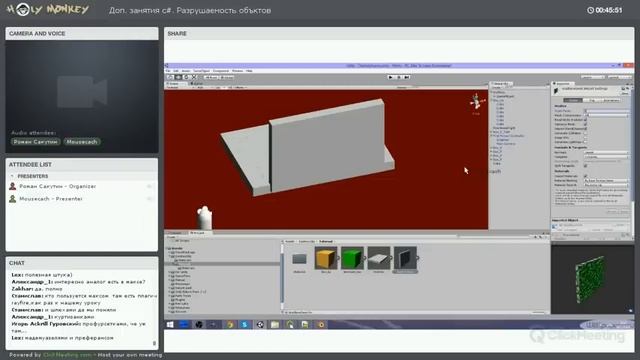Image resolution: width=640 pixels, height=360 pixels.
Task: Click the Роман Сагутин audio attendee badge
Action: click(36, 142)
